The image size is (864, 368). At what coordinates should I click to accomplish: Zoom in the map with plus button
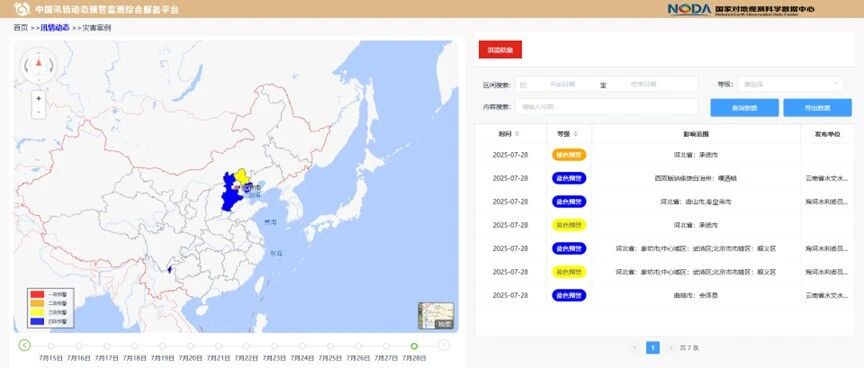pyautogui.click(x=39, y=99)
